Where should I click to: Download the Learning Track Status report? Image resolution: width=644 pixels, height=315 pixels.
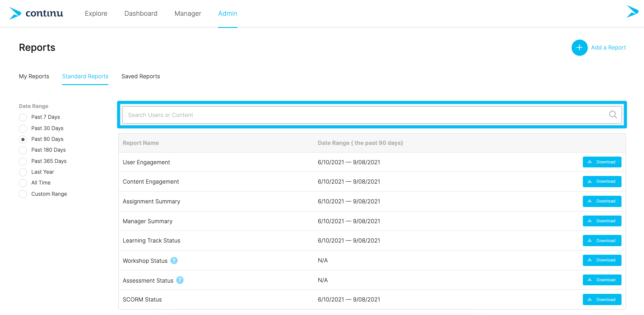click(602, 241)
